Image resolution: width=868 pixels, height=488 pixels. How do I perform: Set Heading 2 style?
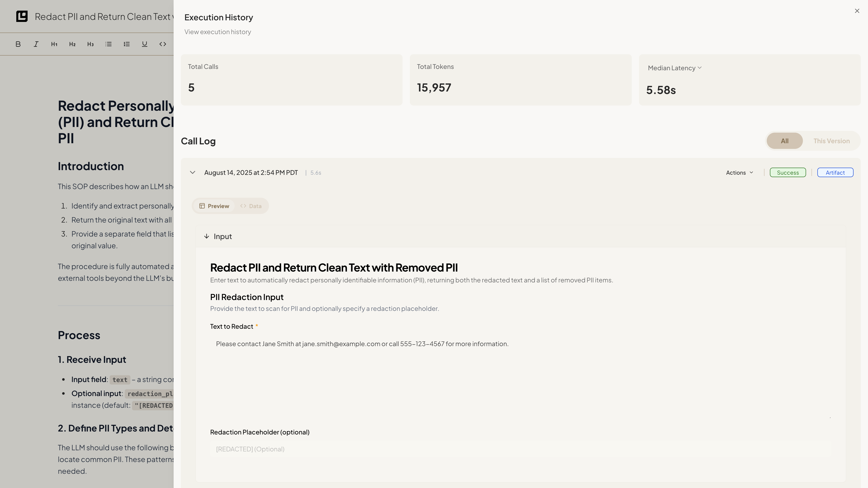(x=72, y=44)
